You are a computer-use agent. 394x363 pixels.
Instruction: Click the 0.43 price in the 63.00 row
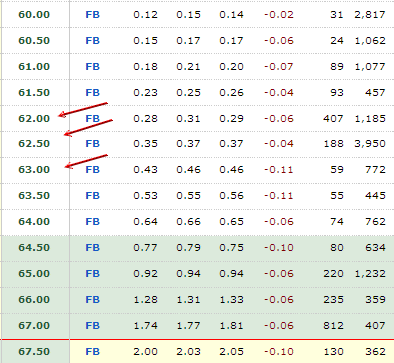click(145, 170)
